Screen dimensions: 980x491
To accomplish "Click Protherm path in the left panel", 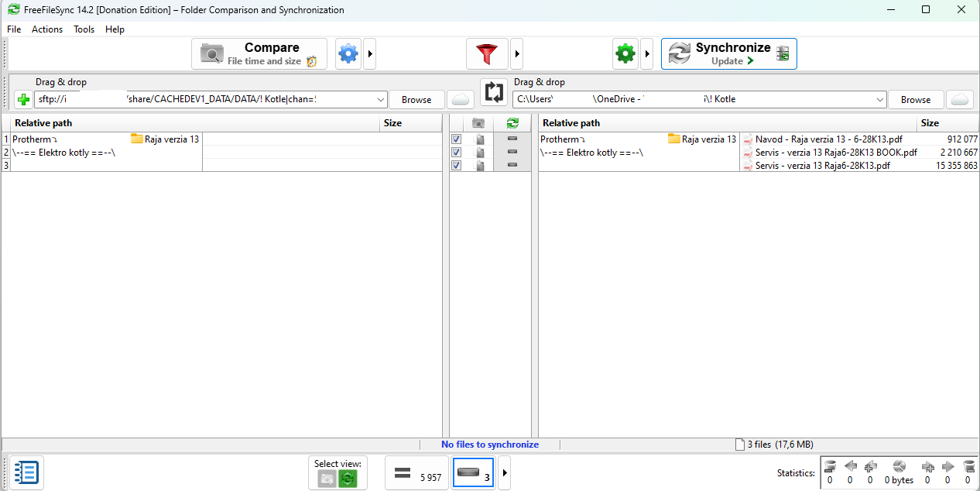I will (35, 139).
